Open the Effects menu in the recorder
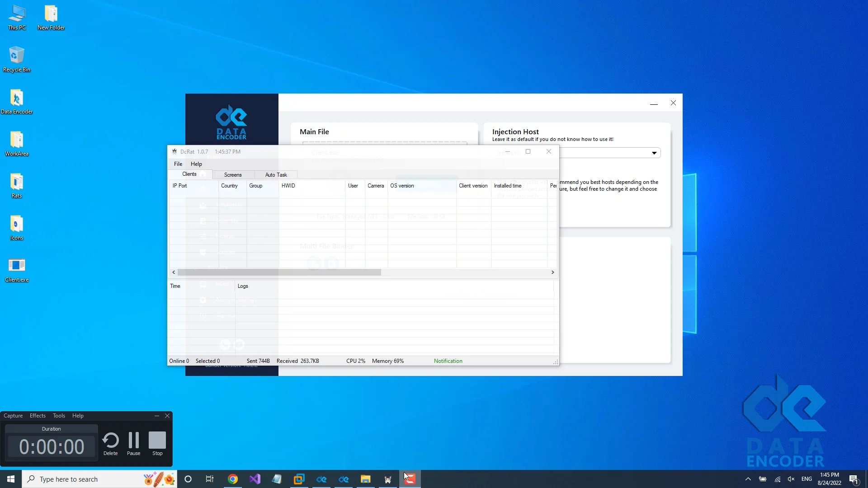The height and width of the screenshot is (488, 868). tap(37, 415)
